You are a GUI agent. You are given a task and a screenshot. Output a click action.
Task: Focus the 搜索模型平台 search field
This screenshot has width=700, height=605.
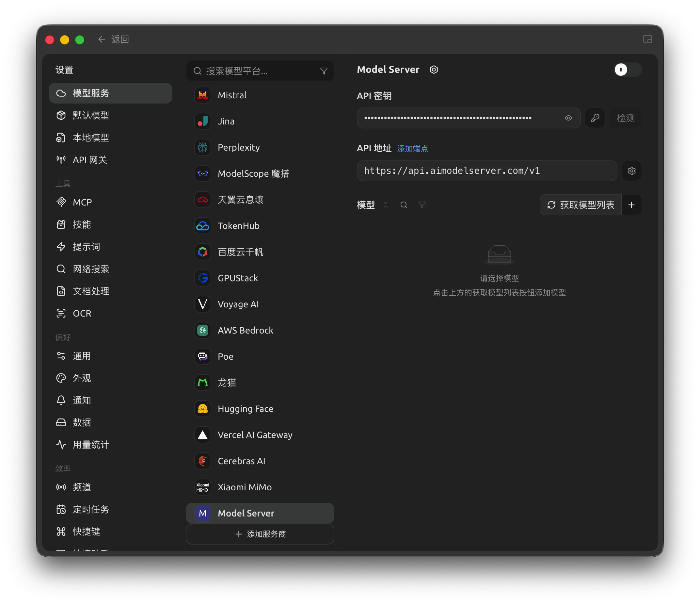260,71
